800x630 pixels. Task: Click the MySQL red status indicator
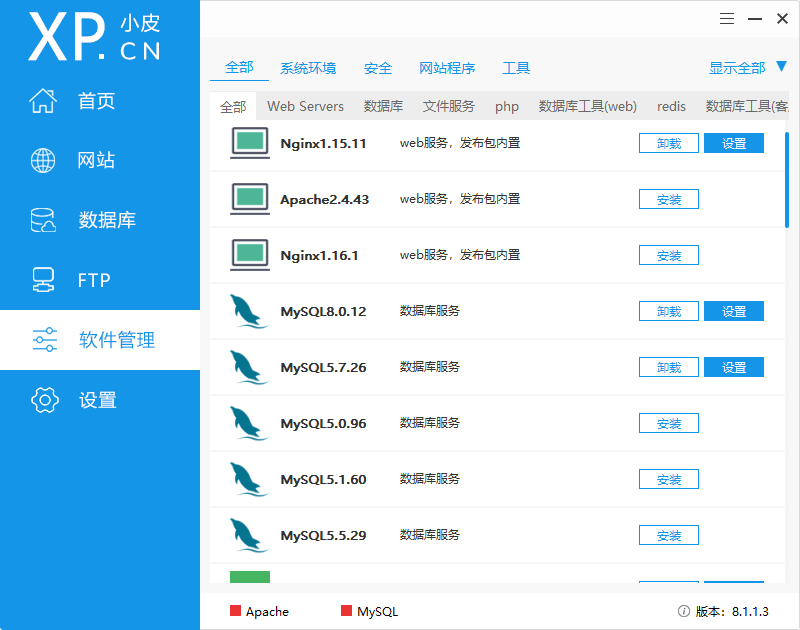point(346,611)
